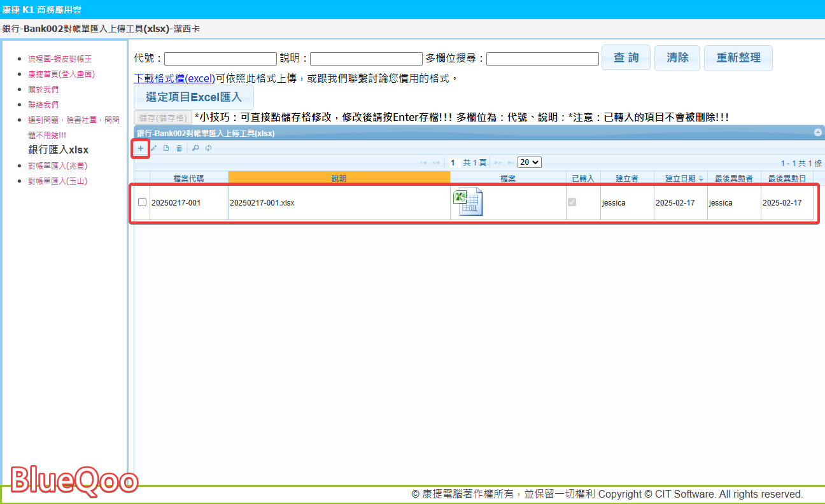Open the magnifier search icon in grid toolbar

click(x=195, y=148)
